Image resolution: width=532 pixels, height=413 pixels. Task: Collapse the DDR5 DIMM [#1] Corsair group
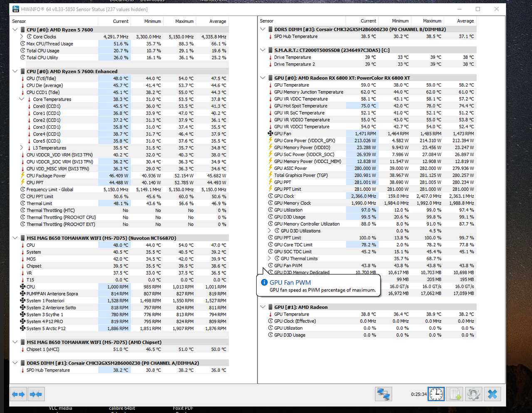pyautogui.click(x=15, y=363)
